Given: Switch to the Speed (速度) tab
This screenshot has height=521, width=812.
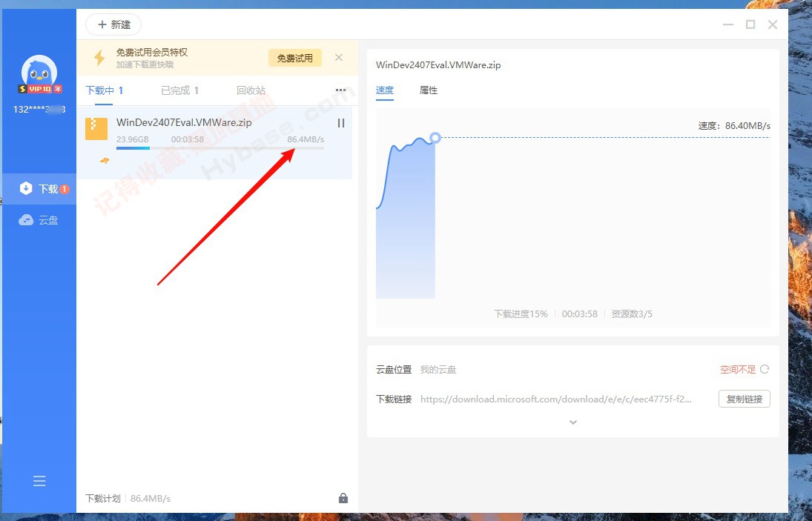Looking at the screenshot, I should coord(384,90).
